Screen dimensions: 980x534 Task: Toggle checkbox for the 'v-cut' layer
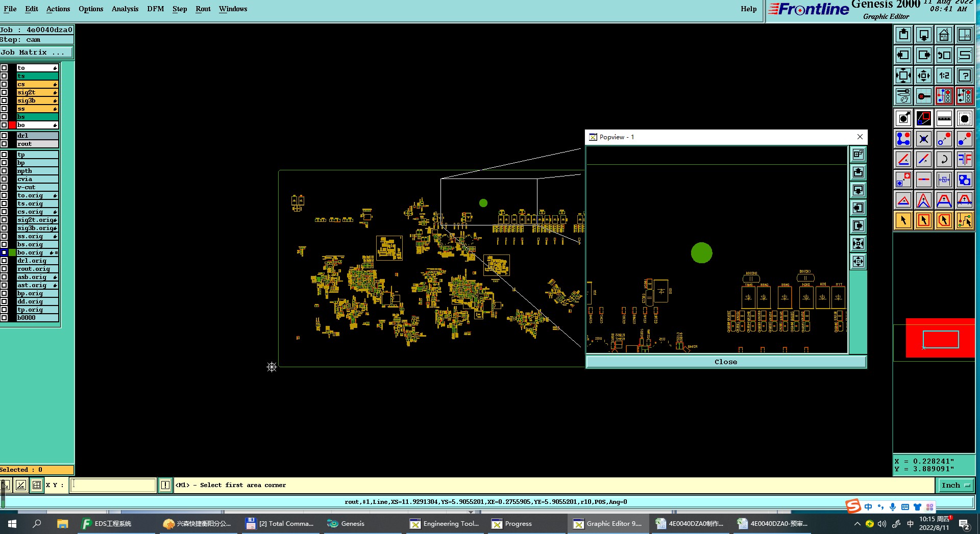pyautogui.click(x=4, y=187)
